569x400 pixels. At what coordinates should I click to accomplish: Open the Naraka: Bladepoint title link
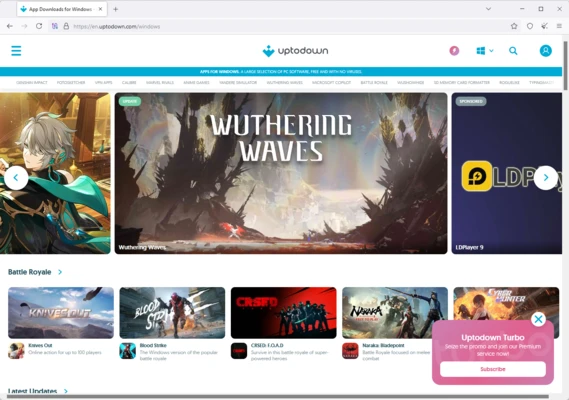pos(383,345)
